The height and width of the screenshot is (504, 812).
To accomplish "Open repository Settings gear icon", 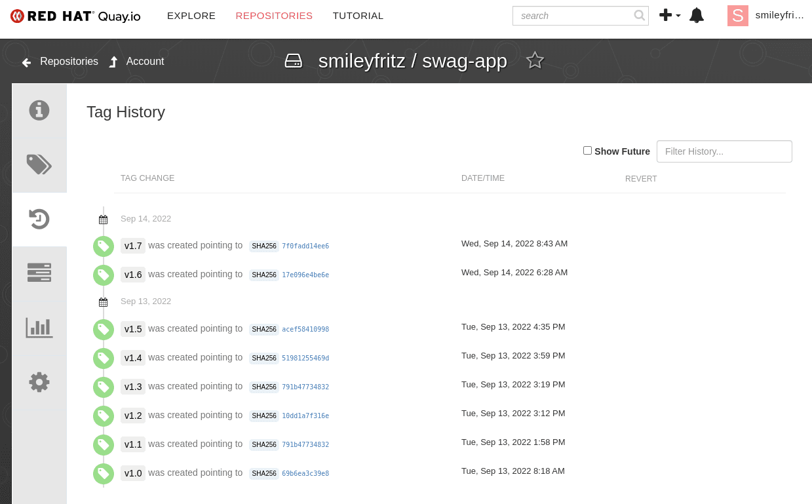I will point(39,381).
